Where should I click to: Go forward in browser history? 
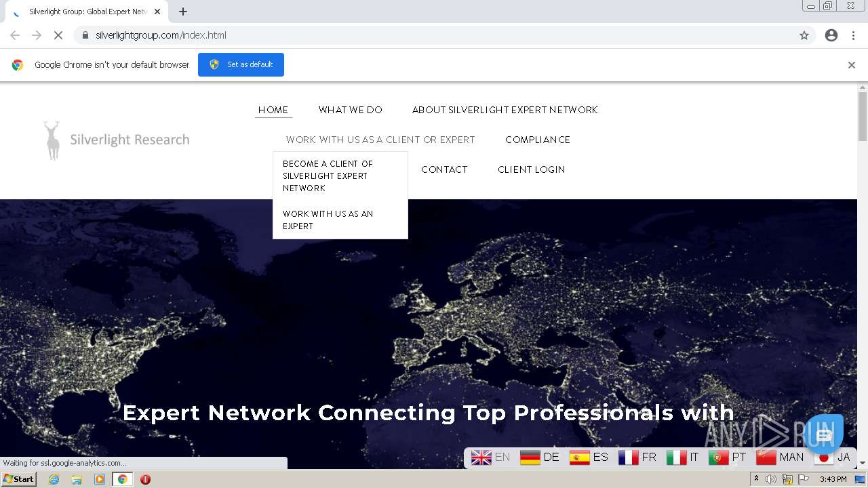tap(37, 35)
